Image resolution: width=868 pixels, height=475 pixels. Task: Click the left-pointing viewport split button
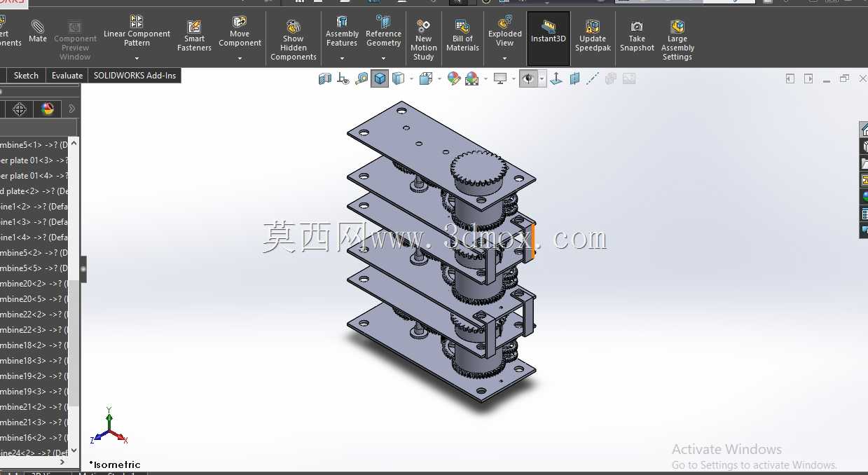tap(790, 78)
